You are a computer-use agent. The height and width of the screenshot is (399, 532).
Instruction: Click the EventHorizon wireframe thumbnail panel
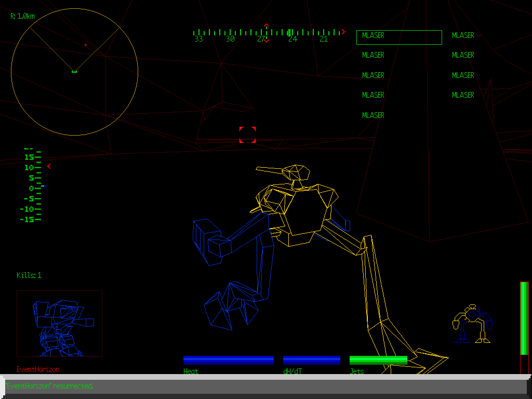point(59,324)
